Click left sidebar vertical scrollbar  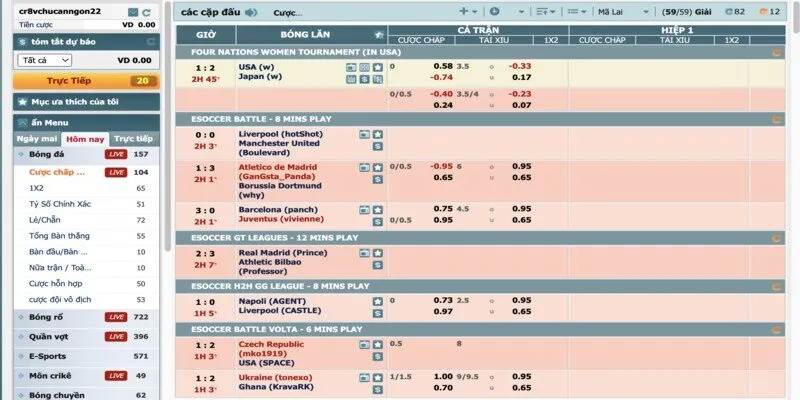[x=167, y=128]
